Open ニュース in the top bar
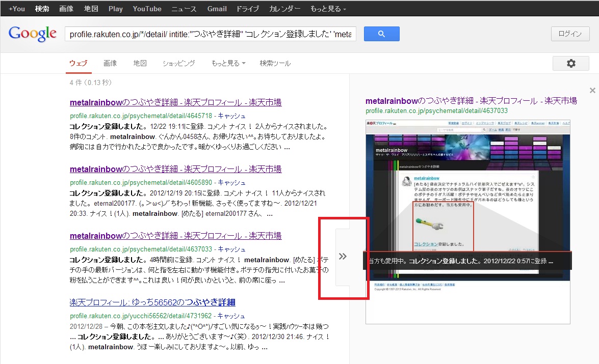This screenshot has width=599, height=364. pyautogui.click(x=184, y=9)
